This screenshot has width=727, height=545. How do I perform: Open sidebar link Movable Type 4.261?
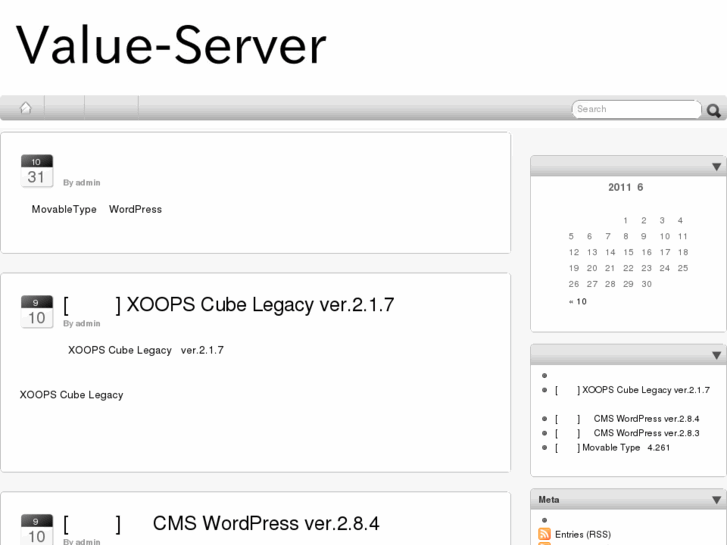612,448
